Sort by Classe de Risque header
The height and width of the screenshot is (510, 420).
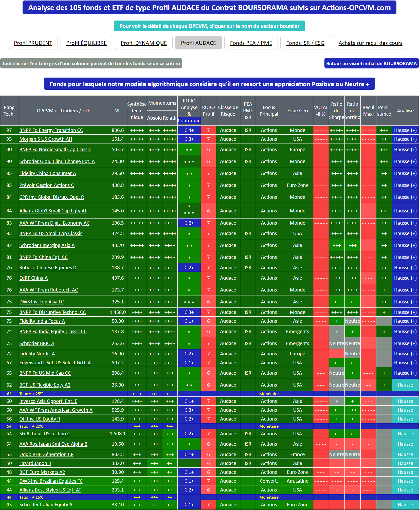[x=228, y=111]
